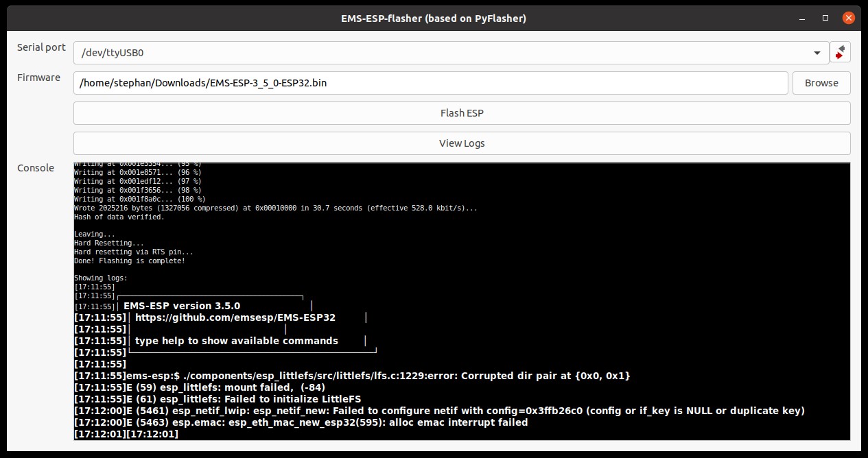View logs from the device

pos(461,143)
